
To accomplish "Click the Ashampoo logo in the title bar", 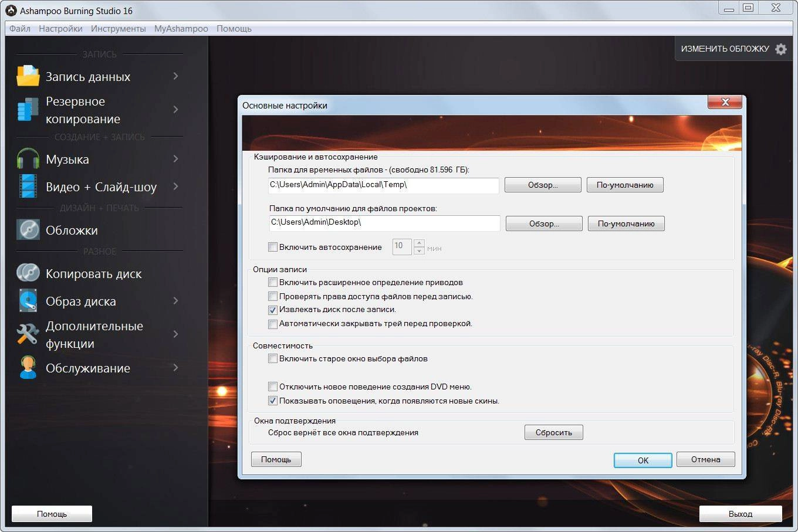I will [11, 11].
